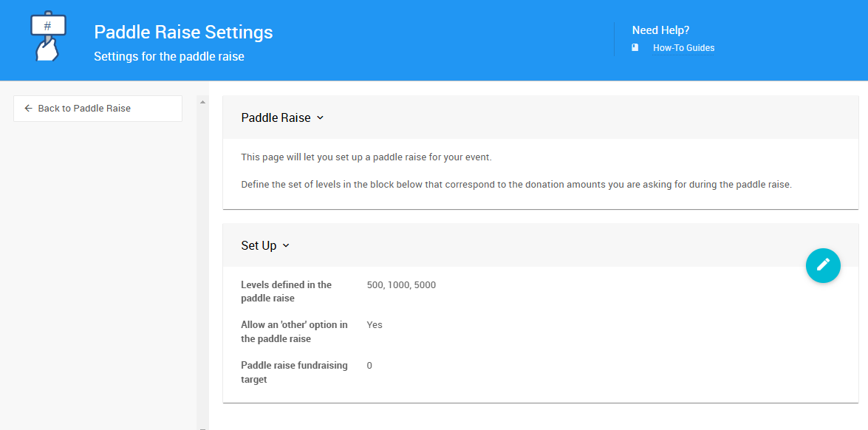Click the sidebar scrollbar up arrow

(x=202, y=102)
